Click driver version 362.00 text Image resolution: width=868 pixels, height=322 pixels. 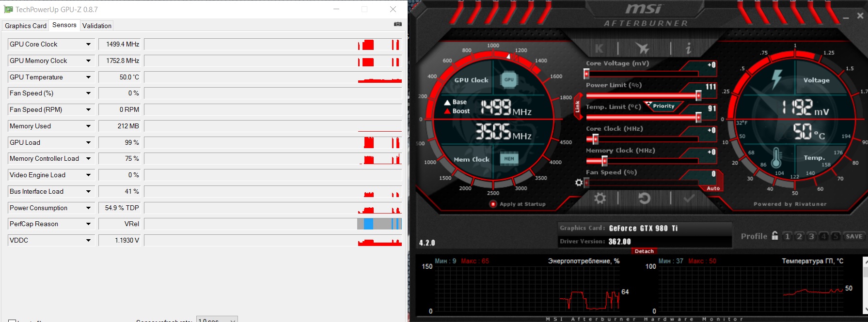(x=619, y=241)
